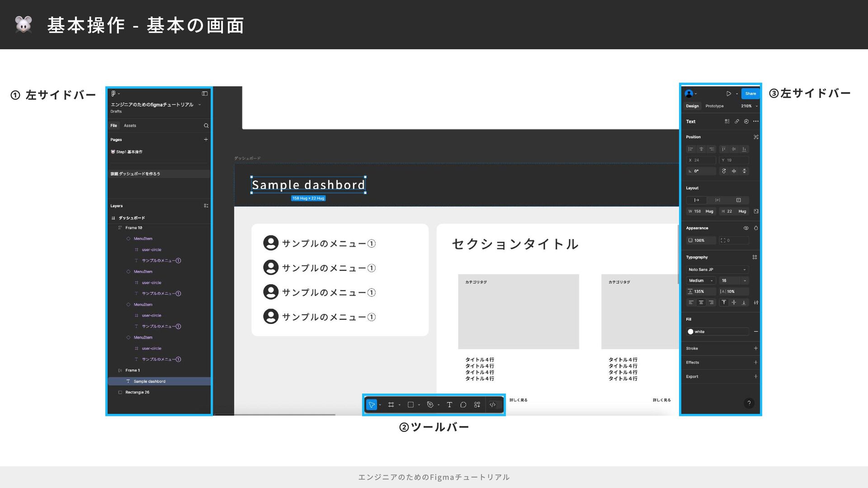The width and height of the screenshot is (868, 488).
Task: Select the Rectangle shape tool
Action: [x=410, y=405]
